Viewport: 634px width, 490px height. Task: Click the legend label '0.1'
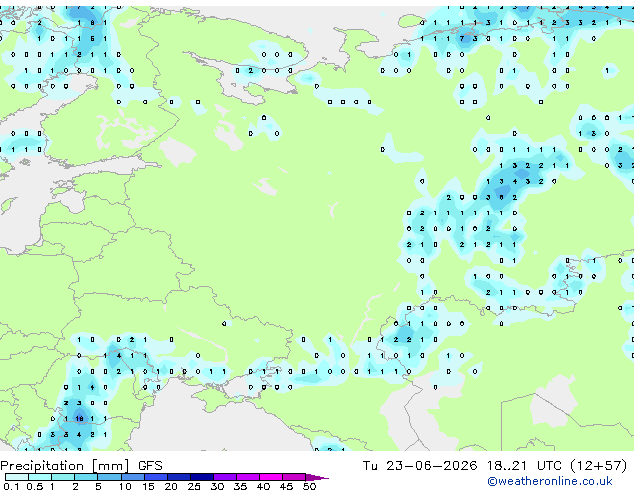(11, 486)
